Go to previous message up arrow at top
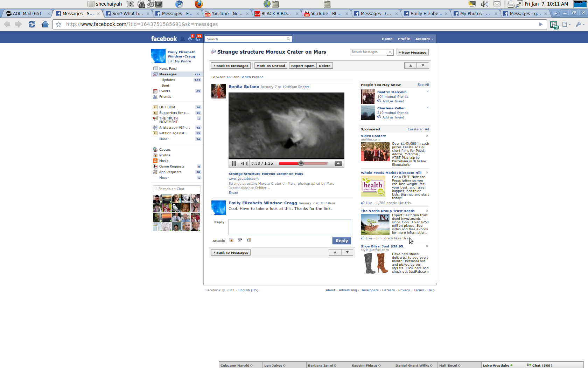The image size is (588, 368). [411, 66]
